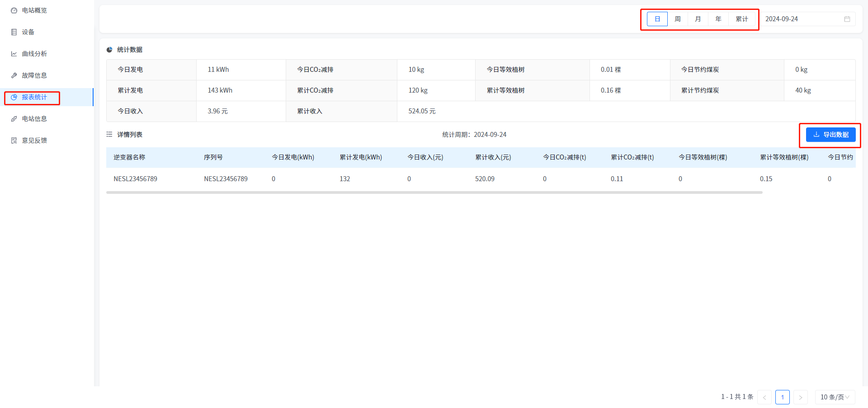Screen dimensions: 868x408
Task: Click the 意见反馈 feedback icon
Action: (x=14, y=141)
